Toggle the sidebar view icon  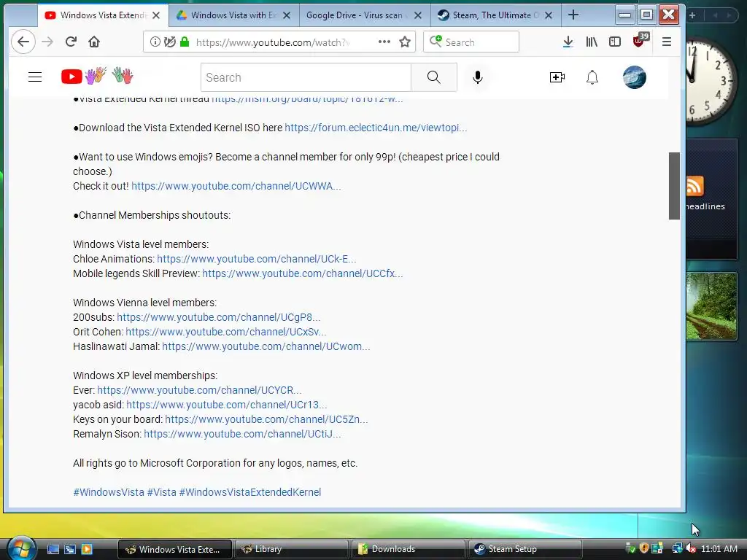[x=614, y=42]
